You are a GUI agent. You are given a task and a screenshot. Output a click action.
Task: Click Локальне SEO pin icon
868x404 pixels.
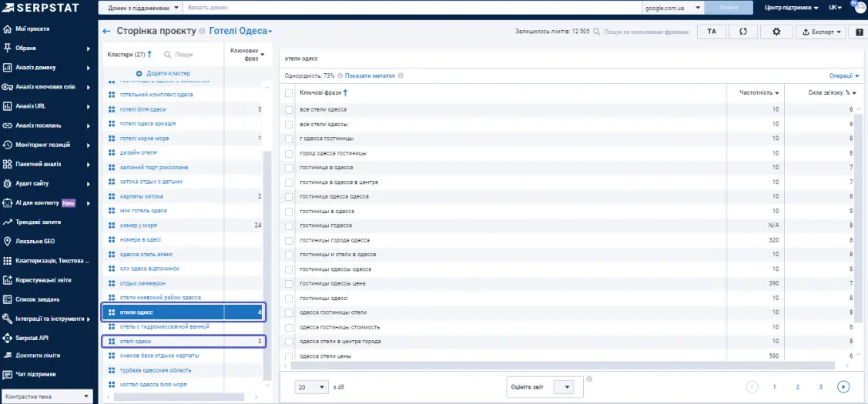click(x=7, y=242)
